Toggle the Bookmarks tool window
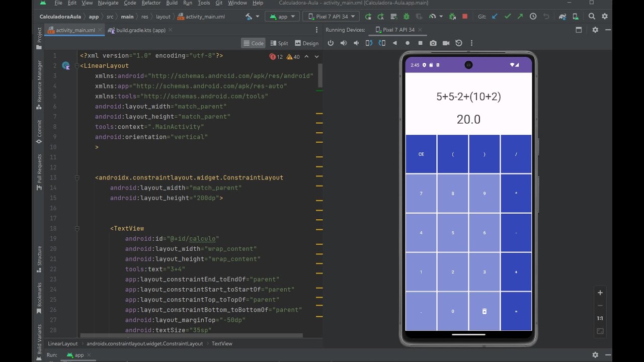The image size is (644, 362). click(39, 298)
